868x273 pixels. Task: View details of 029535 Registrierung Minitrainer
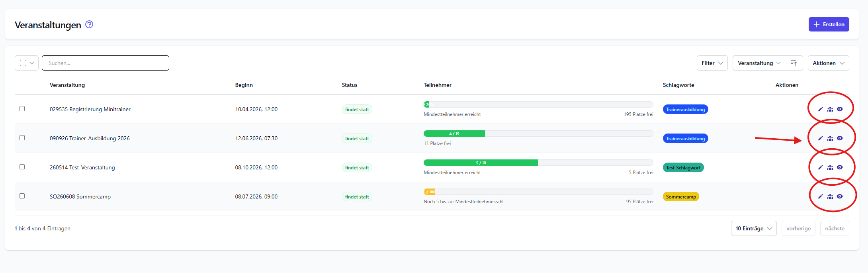[840, 109]
